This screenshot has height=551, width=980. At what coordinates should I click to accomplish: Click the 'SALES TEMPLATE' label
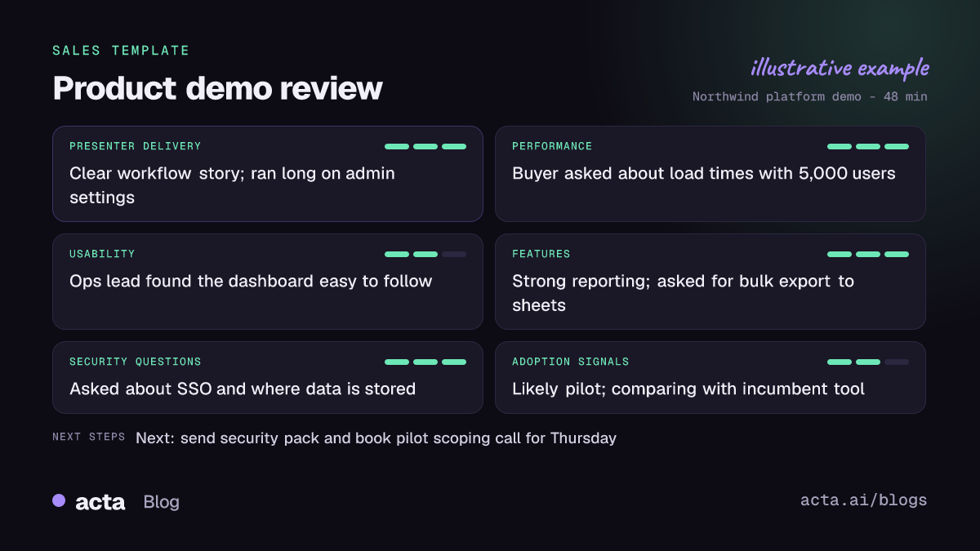pos(121,51)
